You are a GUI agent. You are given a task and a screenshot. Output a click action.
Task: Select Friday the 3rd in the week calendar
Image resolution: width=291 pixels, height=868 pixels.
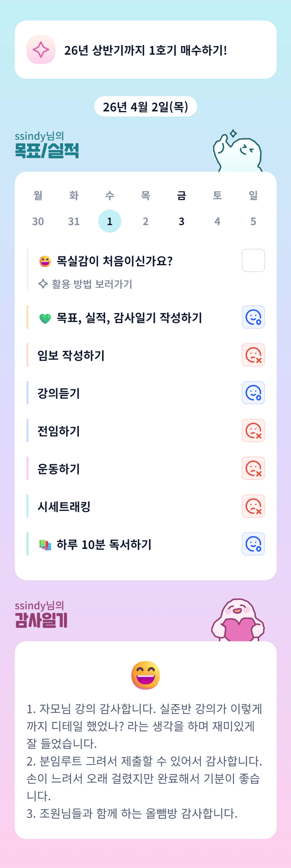pyautogui.click(x=181, y=221)
